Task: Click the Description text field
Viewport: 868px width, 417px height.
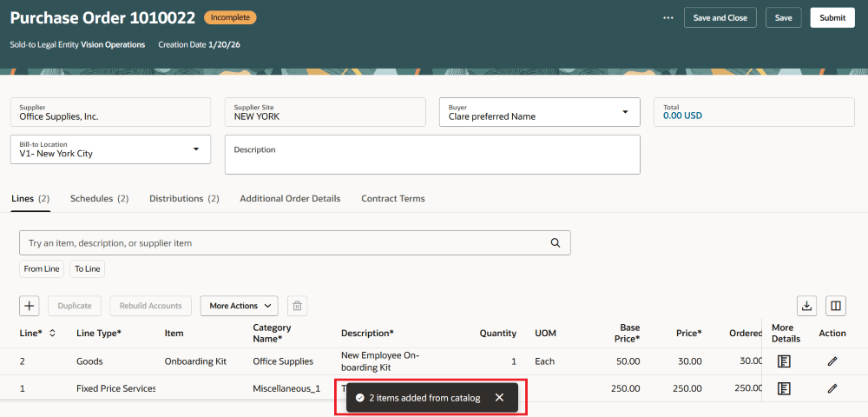Action: [x=432, y=155]
